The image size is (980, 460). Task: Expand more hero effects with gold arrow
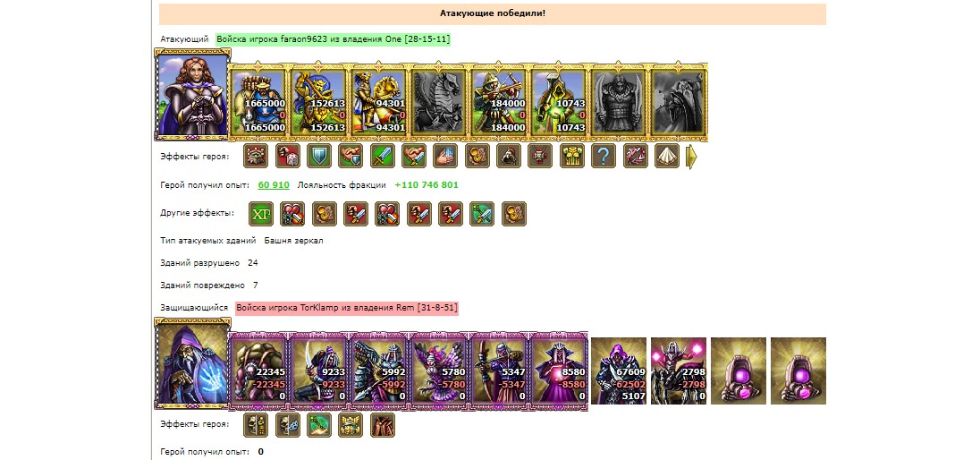click(x=691, y=157)
